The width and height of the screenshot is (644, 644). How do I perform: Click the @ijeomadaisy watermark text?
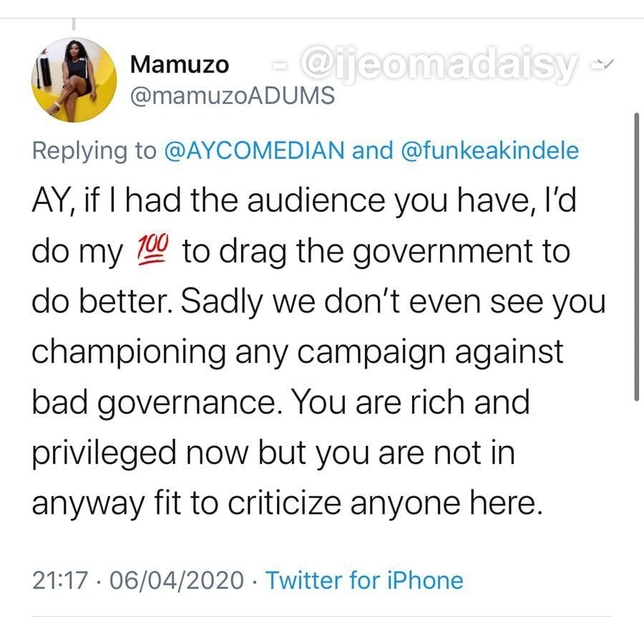pyautogui.click(x=439, y=67)
